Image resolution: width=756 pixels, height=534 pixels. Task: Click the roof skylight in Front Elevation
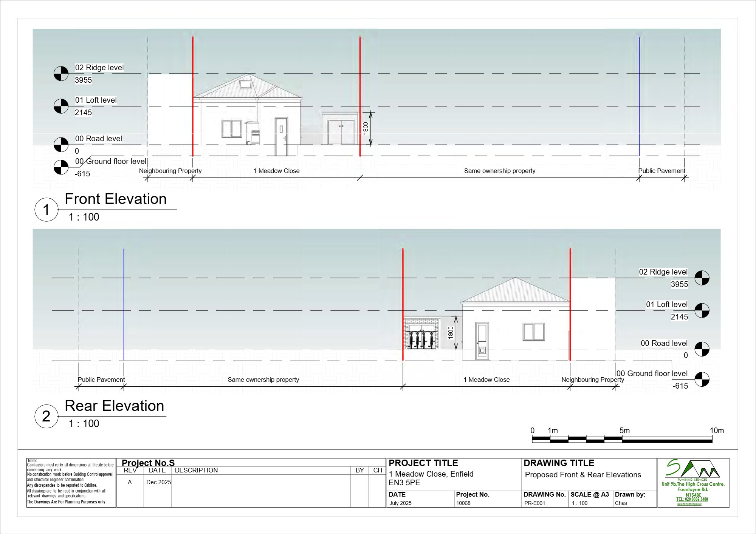(x=246, y=84)
